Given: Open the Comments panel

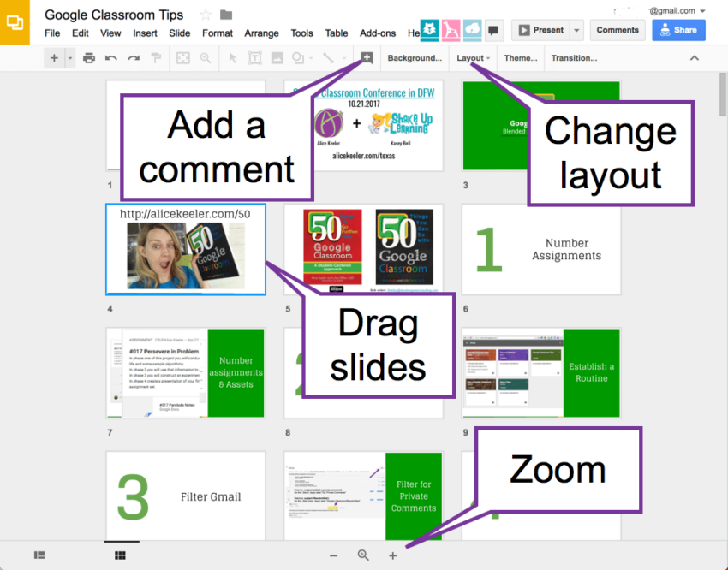Looking at the screenshot, I should click(617, 29).
